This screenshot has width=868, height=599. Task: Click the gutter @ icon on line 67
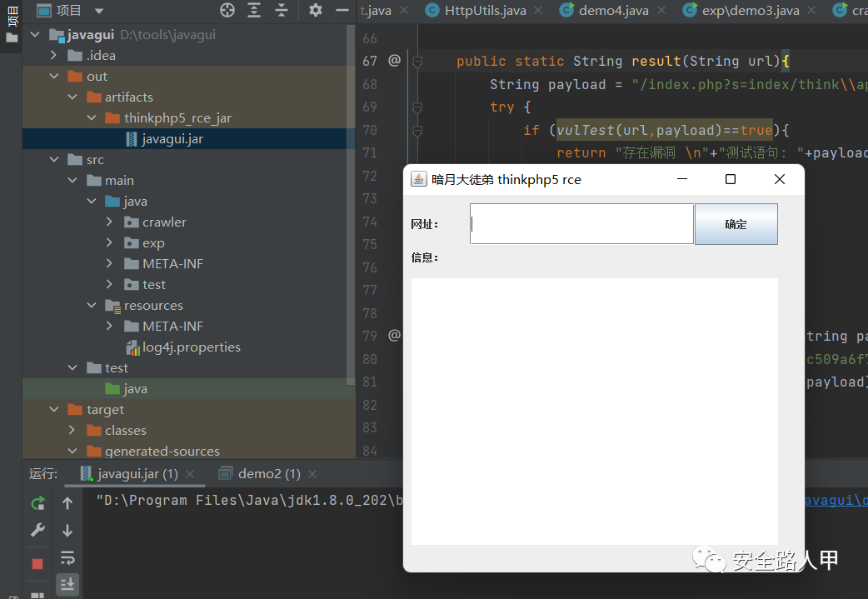(394, 60)
